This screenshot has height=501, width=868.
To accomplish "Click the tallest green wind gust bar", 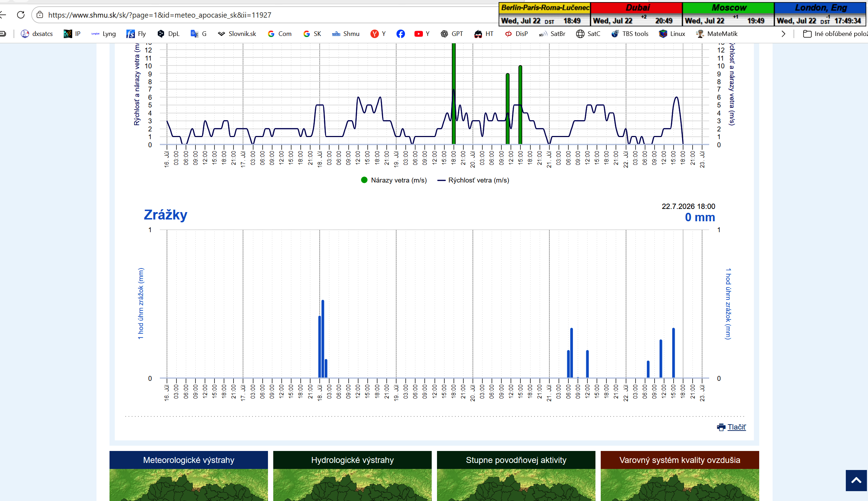I will click(x=454, y=93).
